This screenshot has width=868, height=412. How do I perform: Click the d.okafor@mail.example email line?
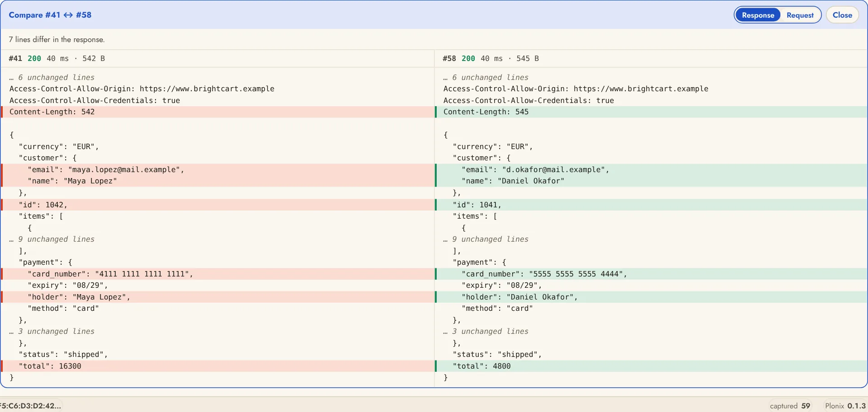coord(651,170)
